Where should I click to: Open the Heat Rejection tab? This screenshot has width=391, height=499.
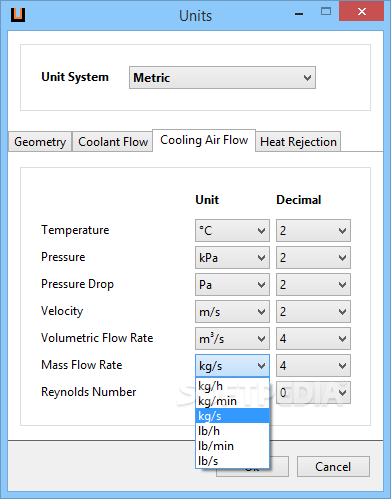pos(298,142)
